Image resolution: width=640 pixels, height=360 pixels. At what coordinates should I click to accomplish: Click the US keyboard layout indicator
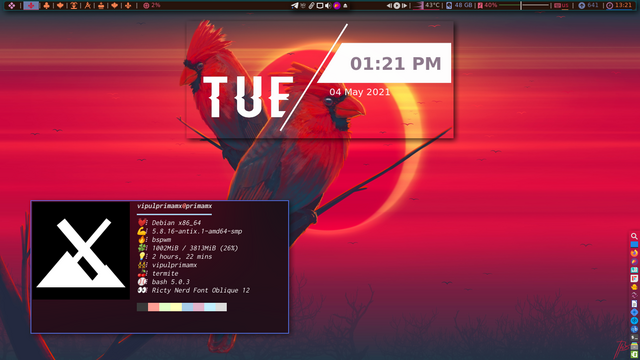point(561,5)
